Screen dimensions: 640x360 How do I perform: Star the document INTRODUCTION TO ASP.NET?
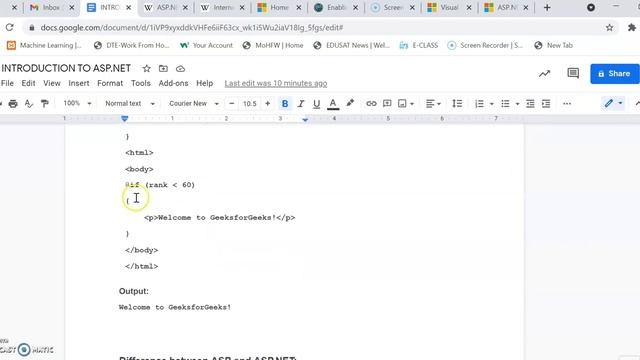[147, 69]
